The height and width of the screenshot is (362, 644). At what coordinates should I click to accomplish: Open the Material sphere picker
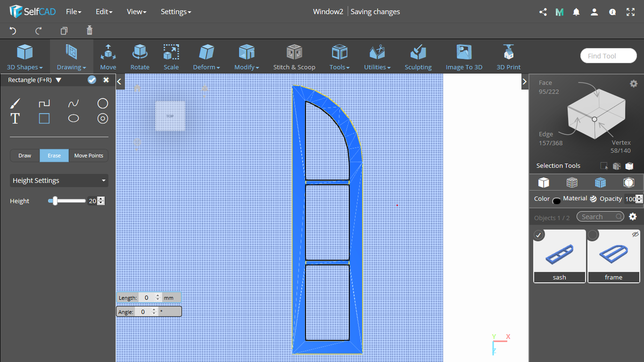[x=593, y=199]
